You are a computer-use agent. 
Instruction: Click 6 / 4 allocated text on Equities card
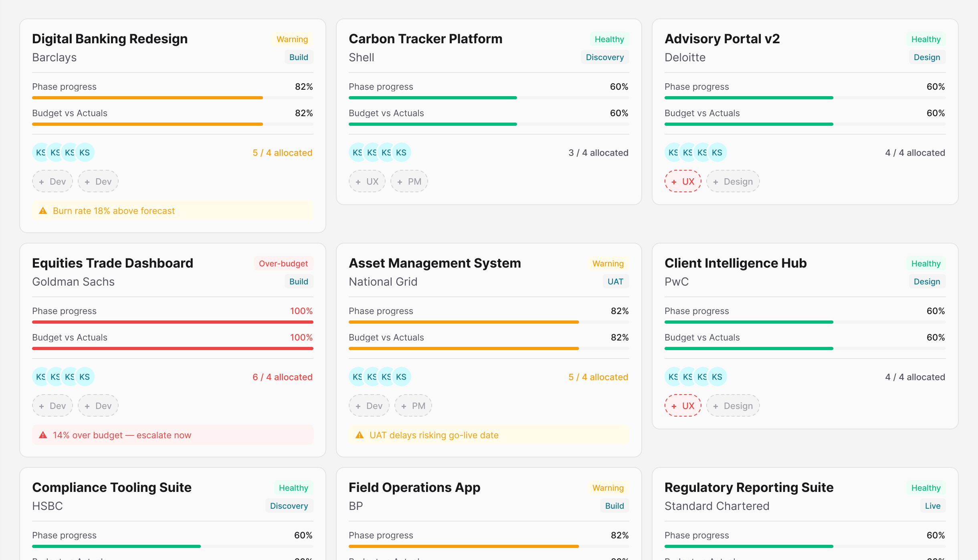point(282,377)
